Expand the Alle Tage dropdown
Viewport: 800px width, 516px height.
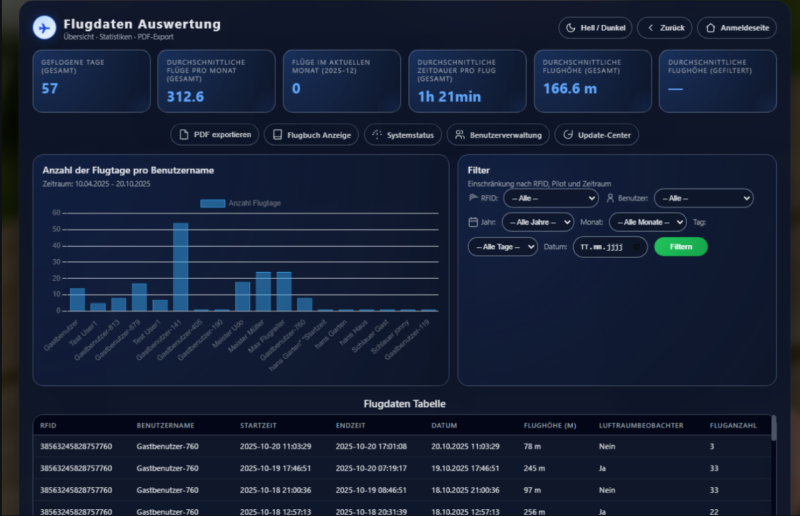tap(504, 247)
